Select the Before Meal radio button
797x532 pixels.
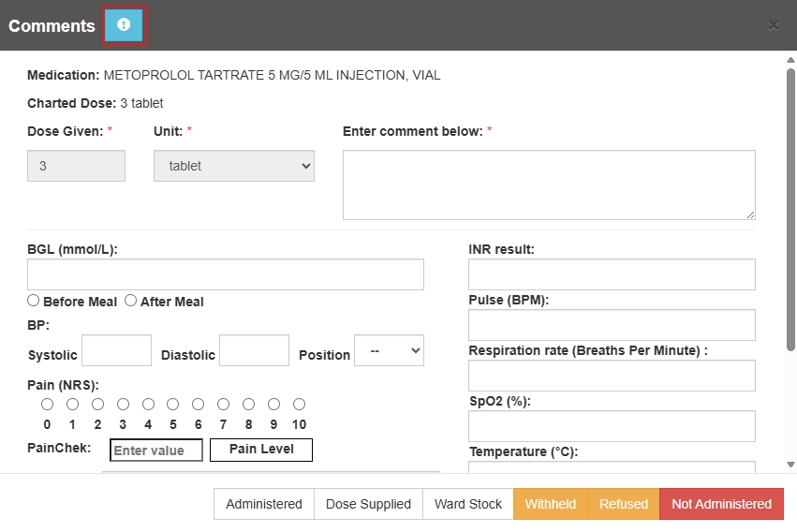tap(34, 301)
